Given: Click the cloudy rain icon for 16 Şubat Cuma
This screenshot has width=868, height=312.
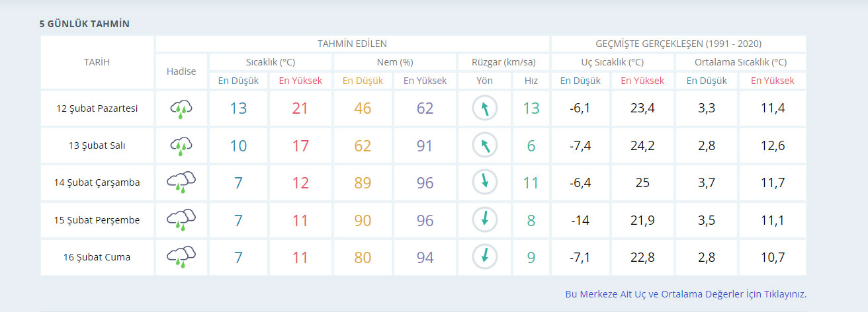Looking at the screenshot, I should (181, 256).
